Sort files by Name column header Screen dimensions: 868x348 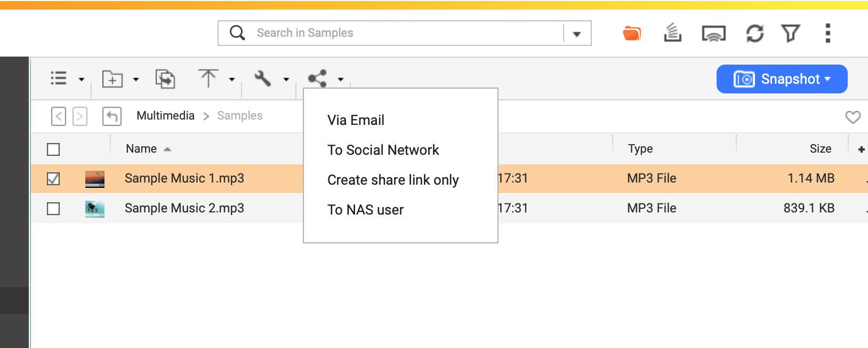click(x=141, y=149)
